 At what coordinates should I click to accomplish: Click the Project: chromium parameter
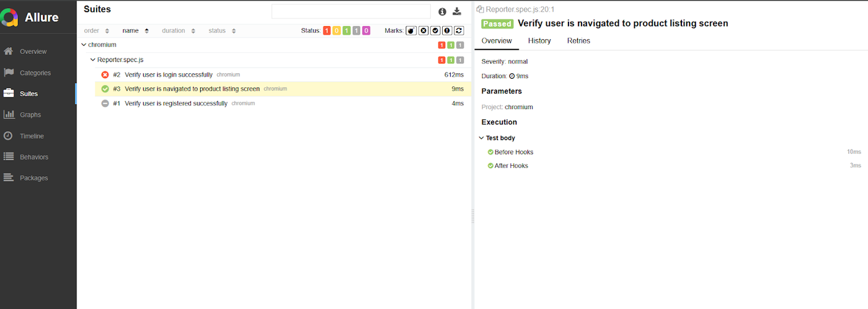pyautogui.click(x=507, y=107)
